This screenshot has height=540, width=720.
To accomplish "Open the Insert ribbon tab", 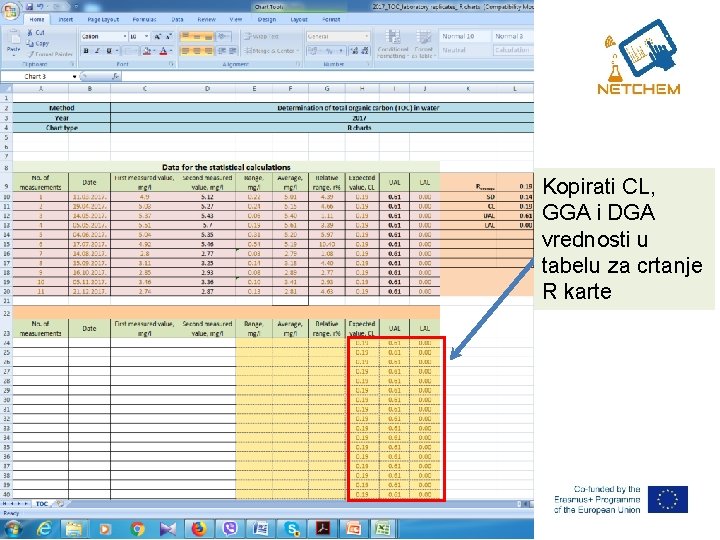I will click(66, 19).
